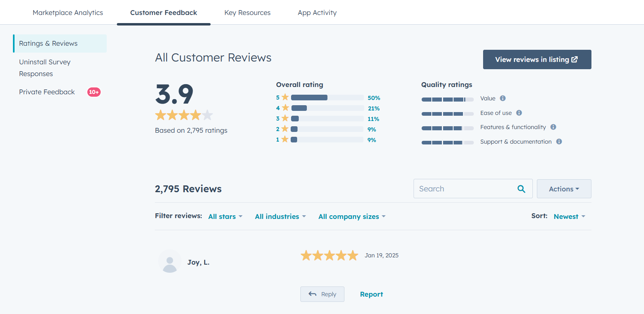Image resolution: width=644 pixels, height=314 pixels.
Task: Switch to the Marketplace Analytics tab
Action: click(x=68, y=13)
